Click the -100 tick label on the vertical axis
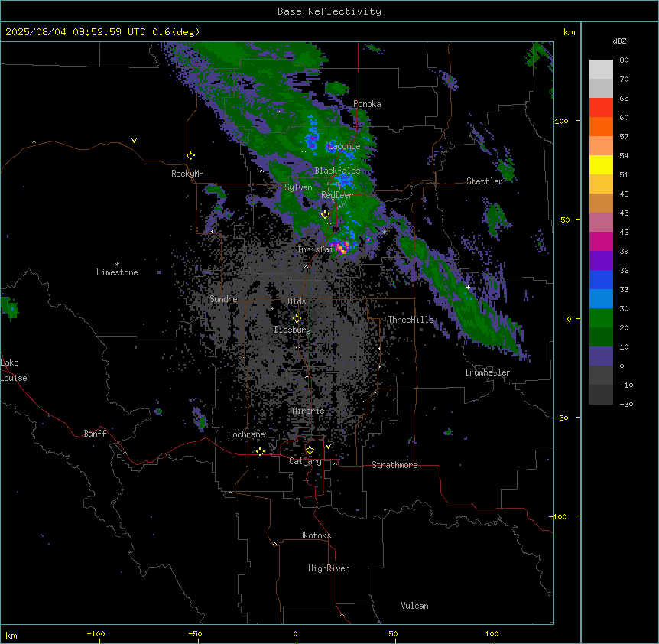659x644 pixels. click(559, 516)
